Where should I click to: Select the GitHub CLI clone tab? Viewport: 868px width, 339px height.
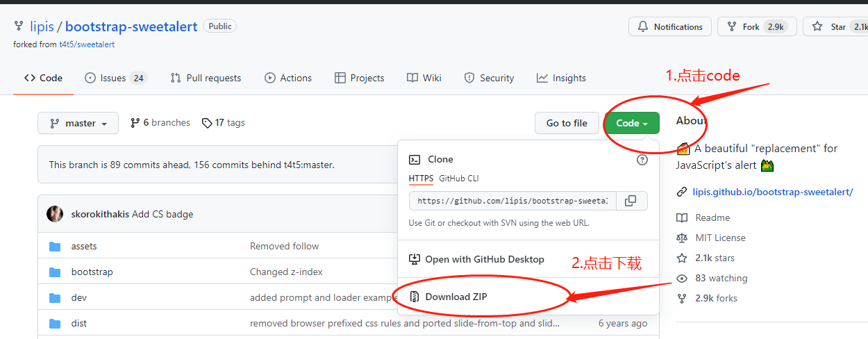pyautogui.click(x=458, y=179)
